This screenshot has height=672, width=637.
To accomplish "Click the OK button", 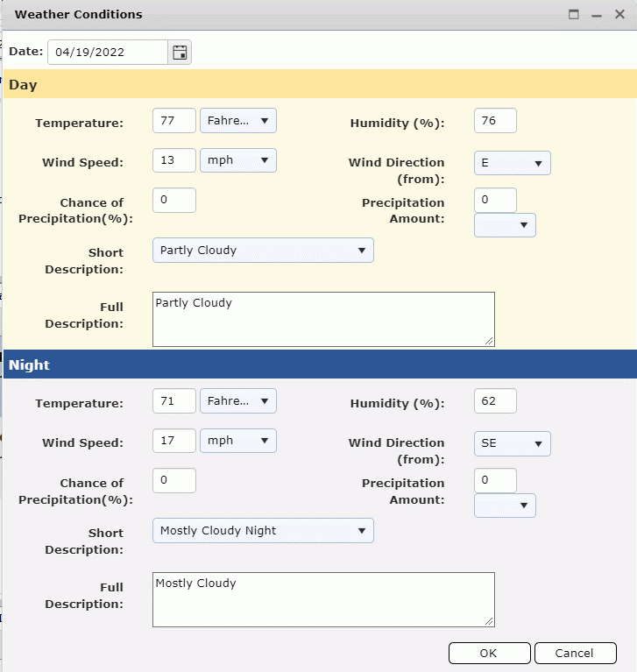I will click(x=489, y=653).
